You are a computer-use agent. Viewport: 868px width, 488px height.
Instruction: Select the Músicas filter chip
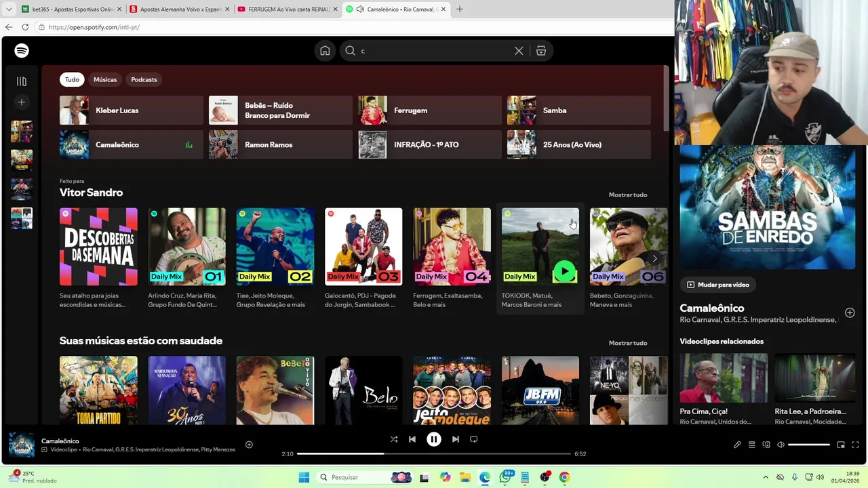105,79
